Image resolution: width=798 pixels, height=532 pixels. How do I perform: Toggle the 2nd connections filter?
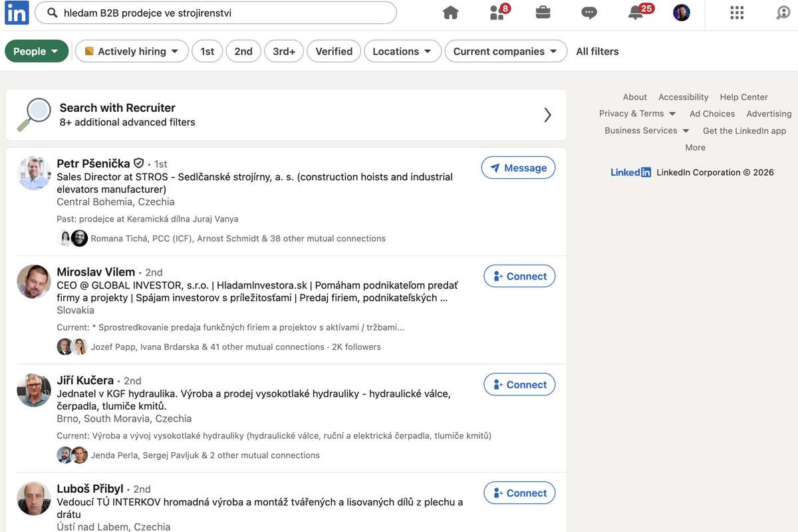click(243, 51)
